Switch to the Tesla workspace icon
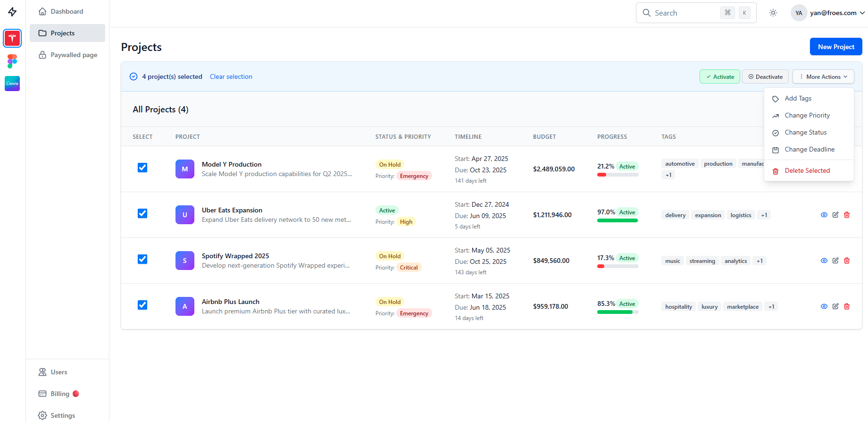 (x=12, y=38)
